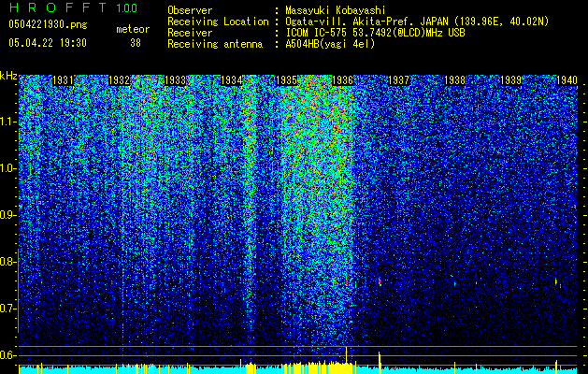
Task: Click the kHz axis unit label
Action: point(8,76)
